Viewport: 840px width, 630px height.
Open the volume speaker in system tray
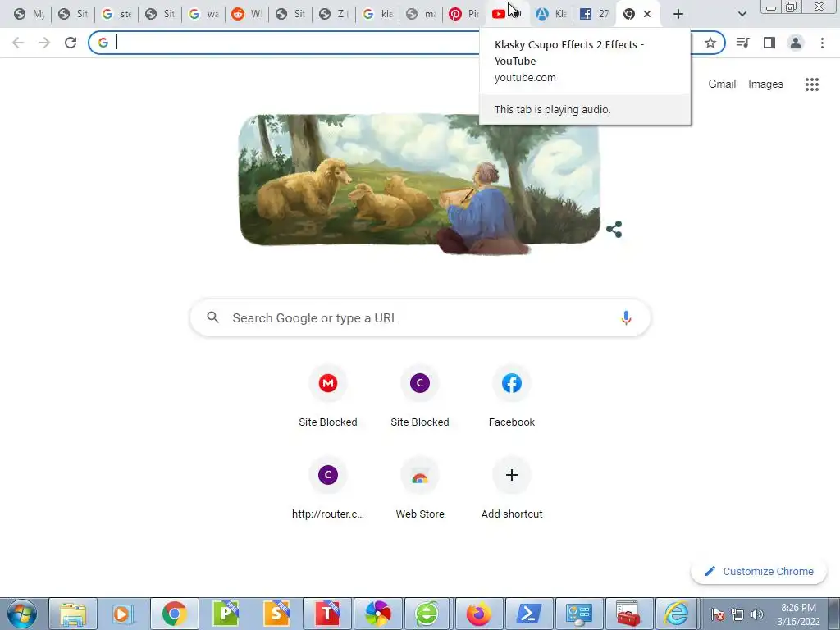pyautogui.click(x=757, y=614)
